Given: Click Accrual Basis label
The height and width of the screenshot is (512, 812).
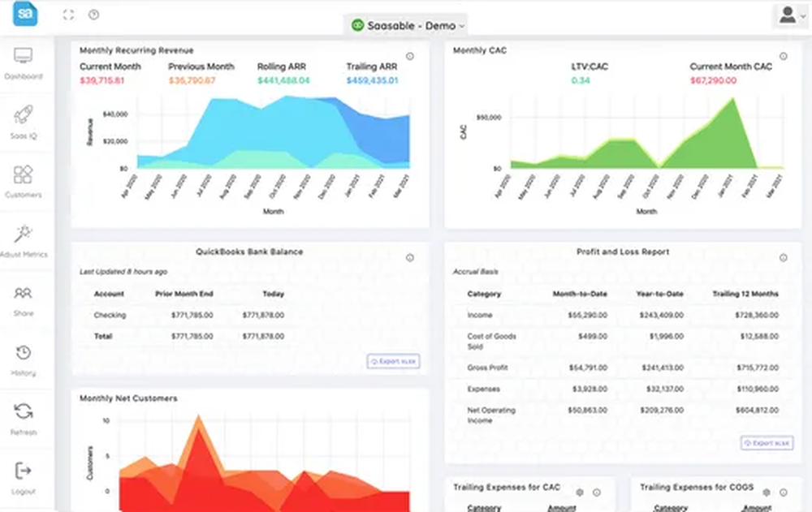Looking at the screenshot, I should click(x=475, y=271).
